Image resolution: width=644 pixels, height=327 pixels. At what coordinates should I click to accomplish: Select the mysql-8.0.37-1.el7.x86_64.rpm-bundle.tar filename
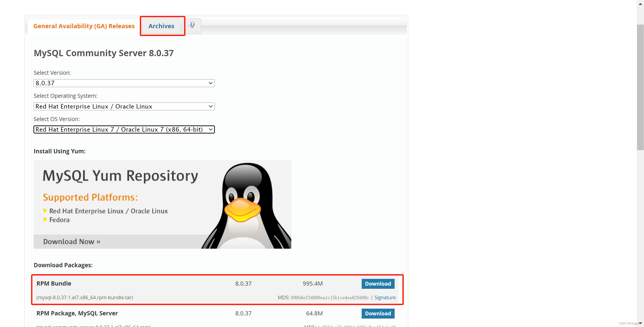pyautogui.click(x=85, y=297)
